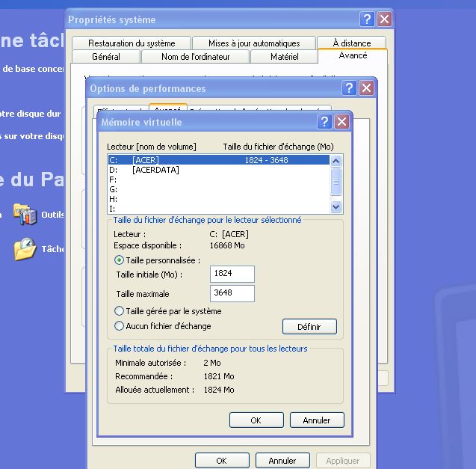Close the Options de performances window
The height and width of the screenshot is (469, 476).
coord(366,88)
